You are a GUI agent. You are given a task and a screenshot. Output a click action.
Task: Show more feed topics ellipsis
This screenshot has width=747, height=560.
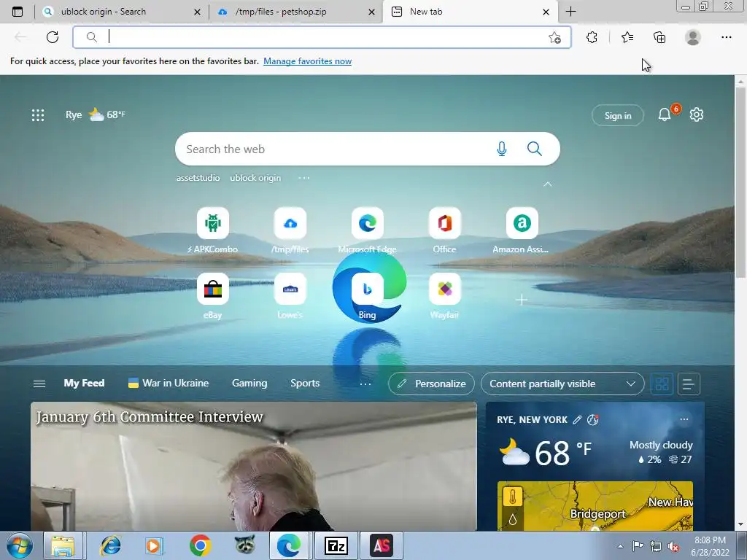click(x=365, y=384)
